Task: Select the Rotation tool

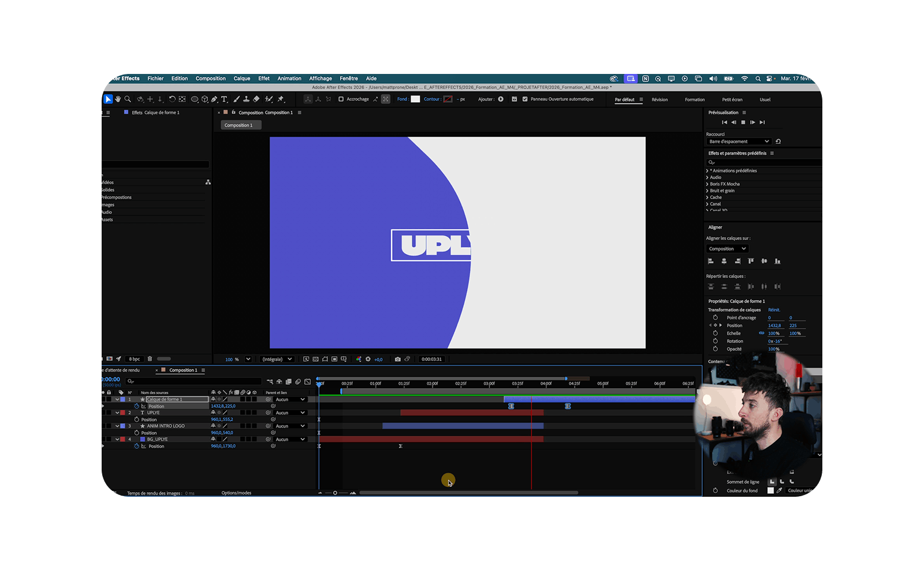Action: coord(172,99)
